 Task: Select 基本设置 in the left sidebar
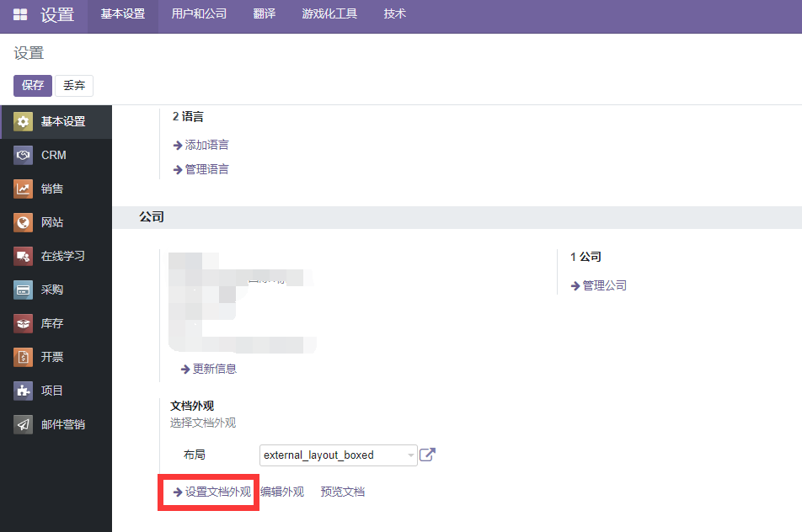[x=56, y=121]
